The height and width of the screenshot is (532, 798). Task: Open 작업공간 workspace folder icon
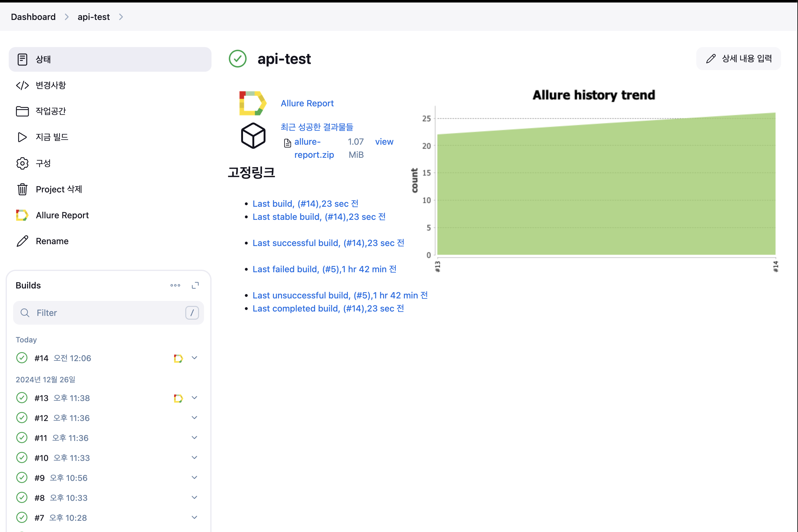tap(22, 111)
